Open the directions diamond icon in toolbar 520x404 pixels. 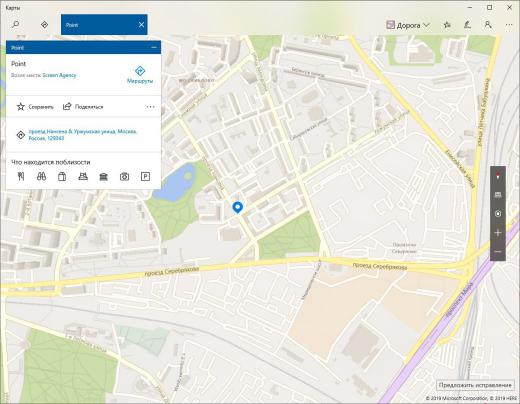44,25
